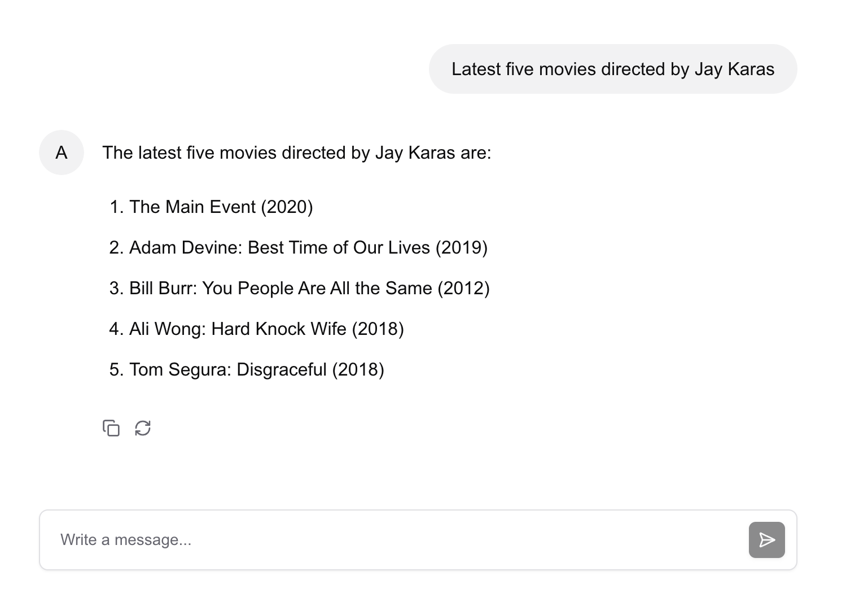Viewport: 868px width, 593px height.
Task: Regenerate the assistant's answer
Action: (143, 428)
